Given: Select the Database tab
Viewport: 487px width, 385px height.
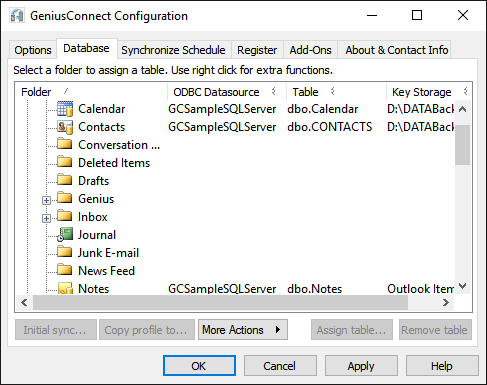Looking at the screenshot, I should [86, 49].
